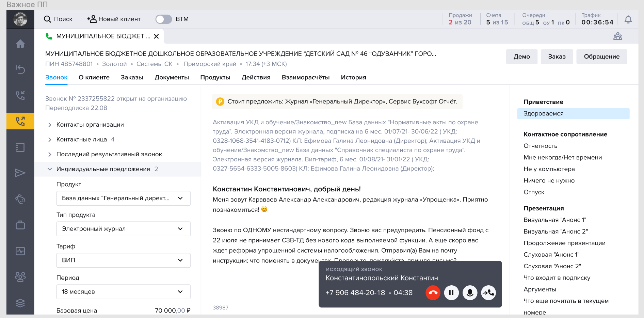Click the Заказ button
The height and width of the screenshot is (318, 644).
(x=557, y=57)
